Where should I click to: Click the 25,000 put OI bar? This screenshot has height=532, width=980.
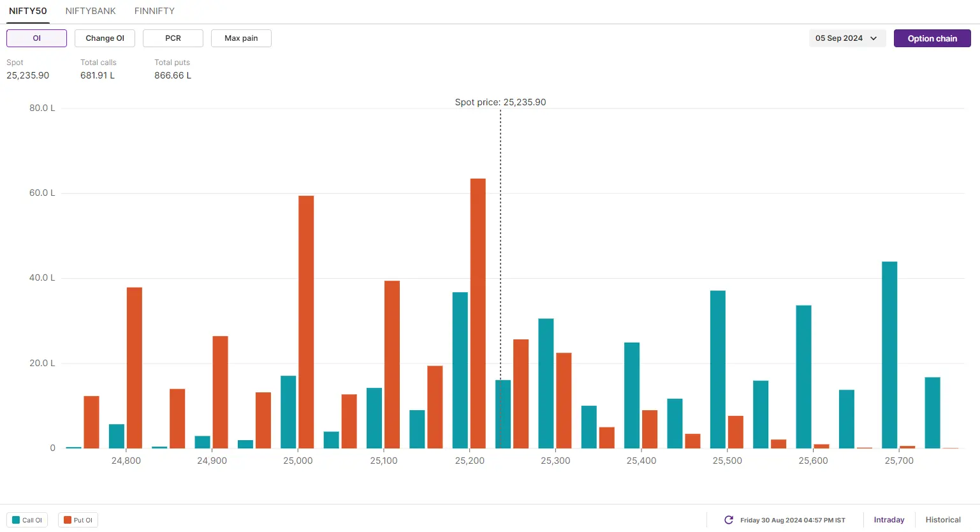306,322
